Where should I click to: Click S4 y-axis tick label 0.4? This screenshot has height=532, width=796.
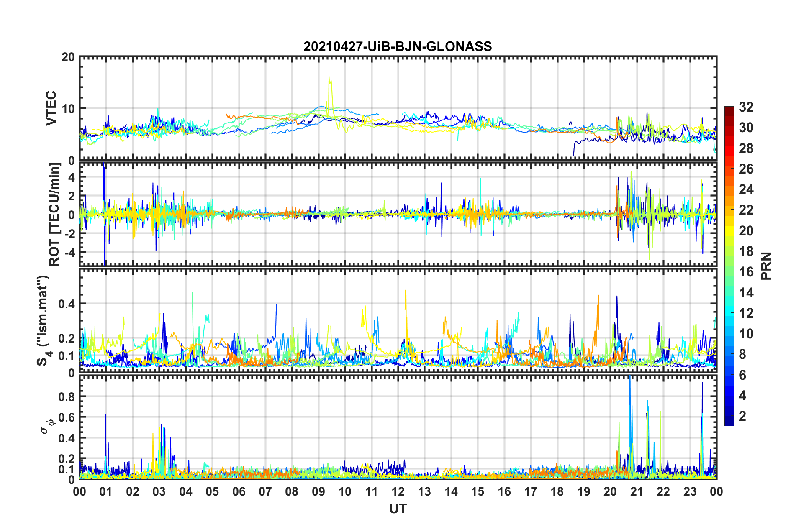pyautogui.click(x=67, y=304)
